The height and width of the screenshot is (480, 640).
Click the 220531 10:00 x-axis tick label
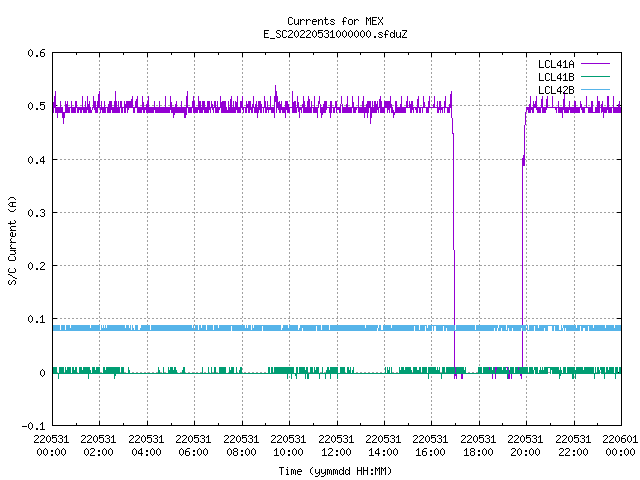click(x=288, y=446)
